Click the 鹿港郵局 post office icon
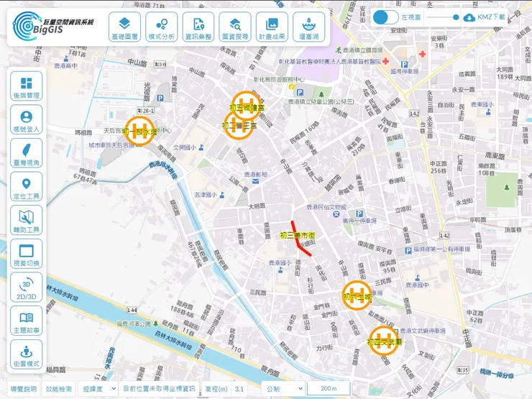The image size is (532, 399). point(255,181)
